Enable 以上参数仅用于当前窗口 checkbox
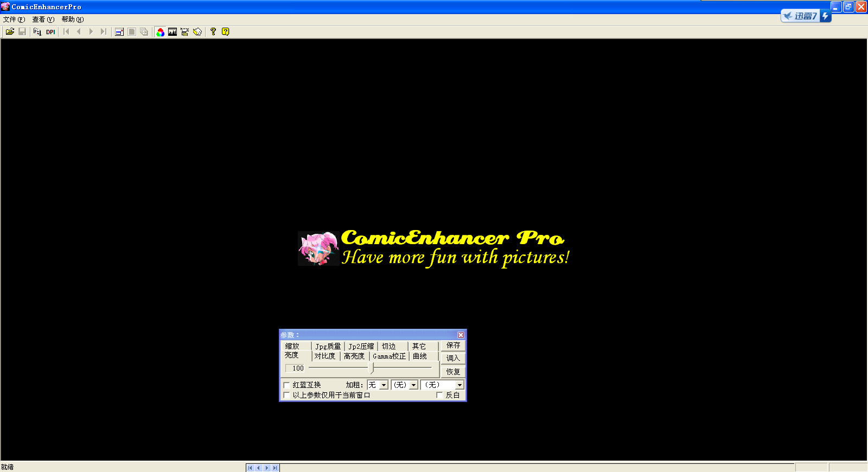Viewport: 868px width, 472px height. tap(286, 396)
